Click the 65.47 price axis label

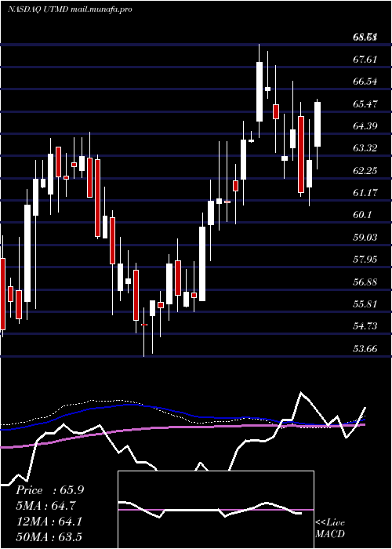tap(365, 104)
